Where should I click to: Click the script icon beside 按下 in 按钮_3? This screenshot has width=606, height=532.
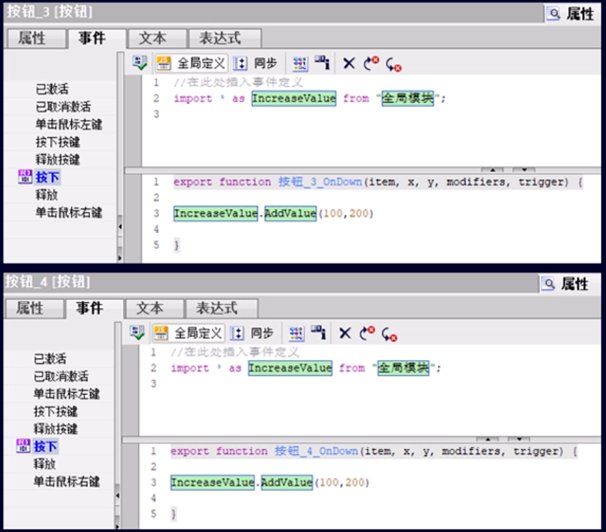(25, 177)
